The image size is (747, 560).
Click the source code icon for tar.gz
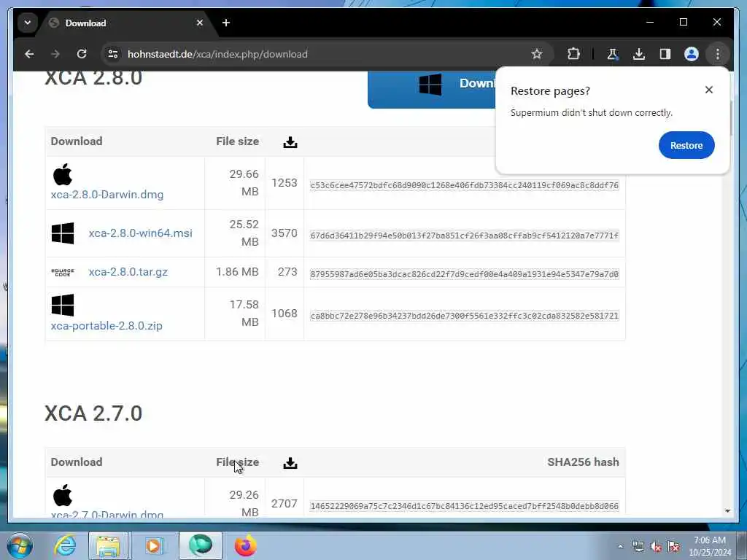63,273
